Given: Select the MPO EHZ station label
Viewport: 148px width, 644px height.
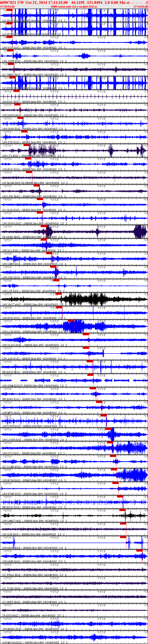Looking at the screenshot, I should coord(34,413).
